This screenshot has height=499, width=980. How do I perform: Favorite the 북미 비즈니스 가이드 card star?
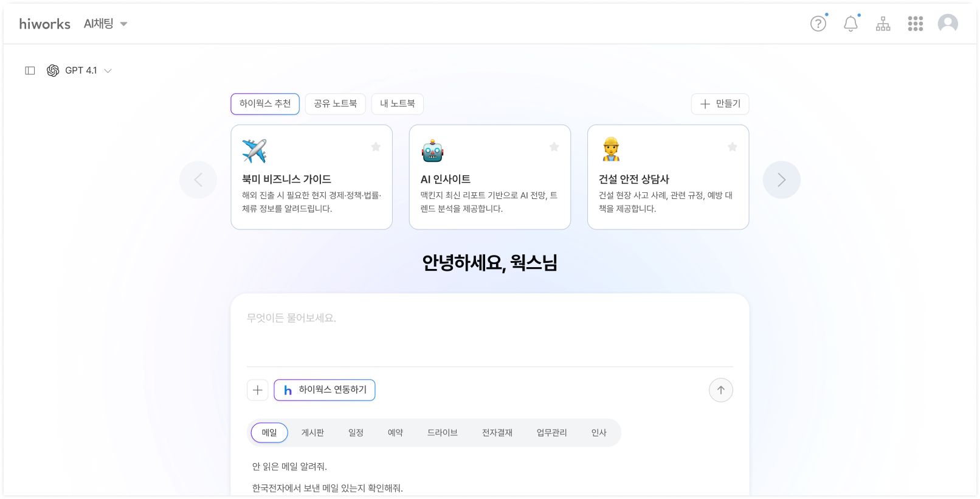(376, 147)
